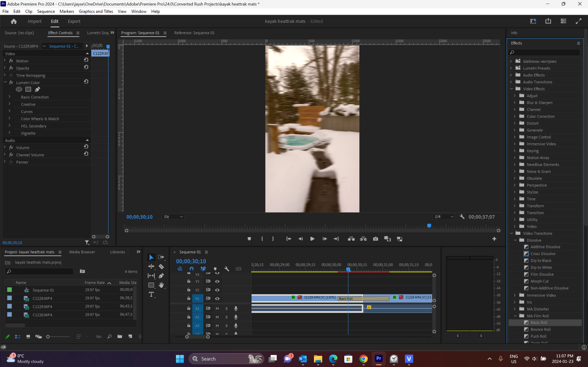
Task: Click the Add Marker button in Program monitor
Action: point(249,239)
